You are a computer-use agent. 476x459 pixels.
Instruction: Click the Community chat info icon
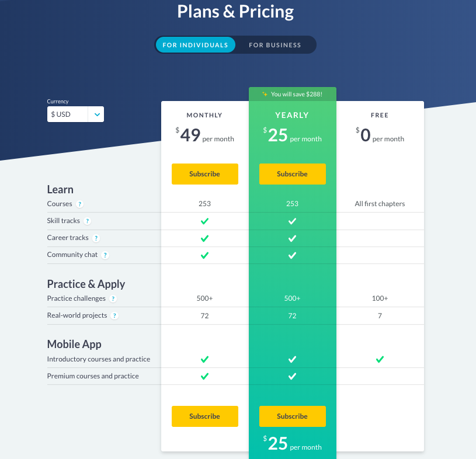(x=106, y=255)
